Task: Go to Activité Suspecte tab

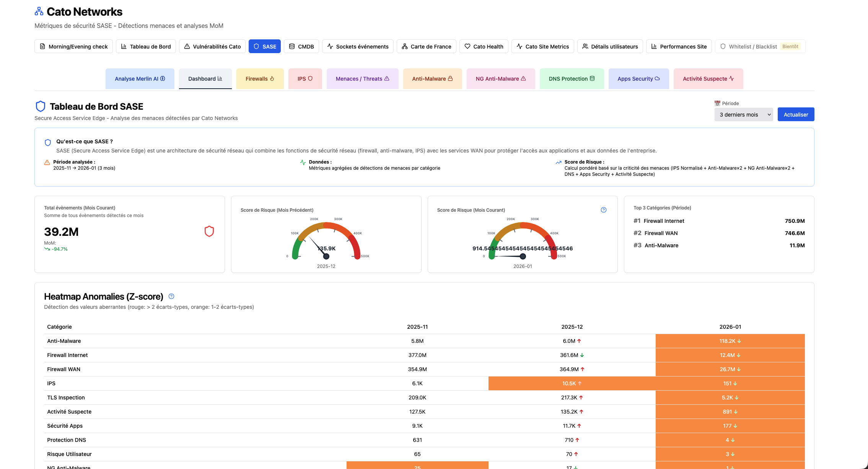Action: pos(708,79)
